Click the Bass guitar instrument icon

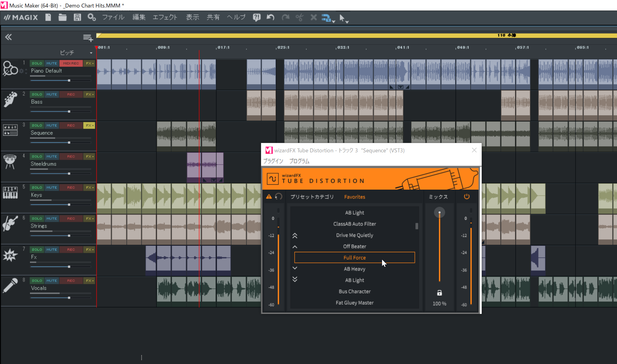[10, 99]
